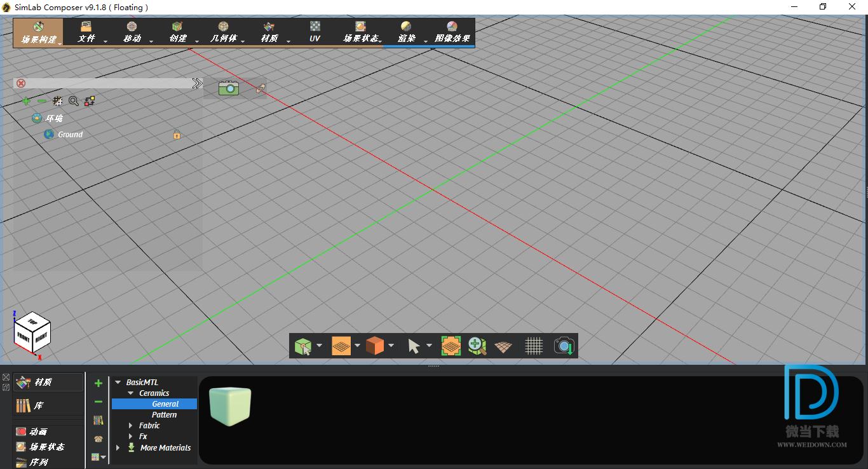Click the open box icon in materials panel
The width and height of the screenshot is (868, 469).
98,438
